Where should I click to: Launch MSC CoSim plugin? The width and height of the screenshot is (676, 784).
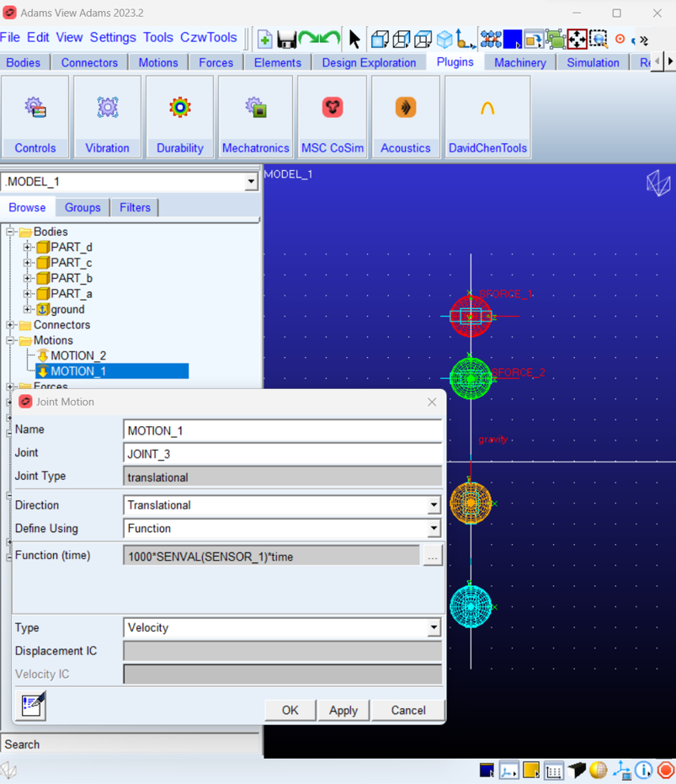point(333,117)
